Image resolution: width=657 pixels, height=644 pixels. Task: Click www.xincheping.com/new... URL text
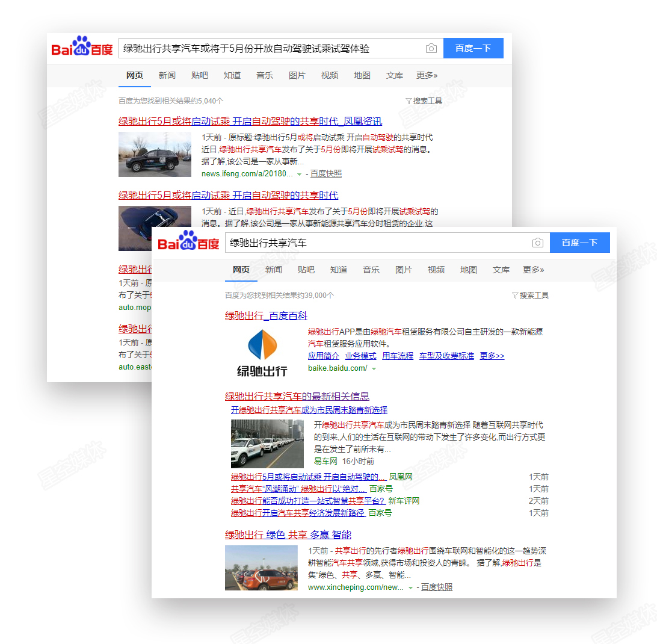(x=356, y=587)
